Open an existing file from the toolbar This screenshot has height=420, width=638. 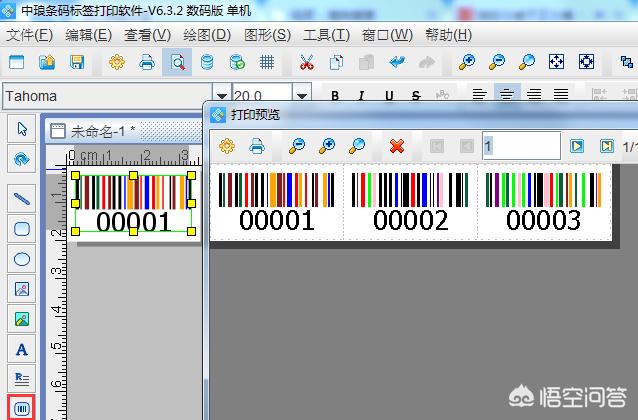[x=47, y=62]
